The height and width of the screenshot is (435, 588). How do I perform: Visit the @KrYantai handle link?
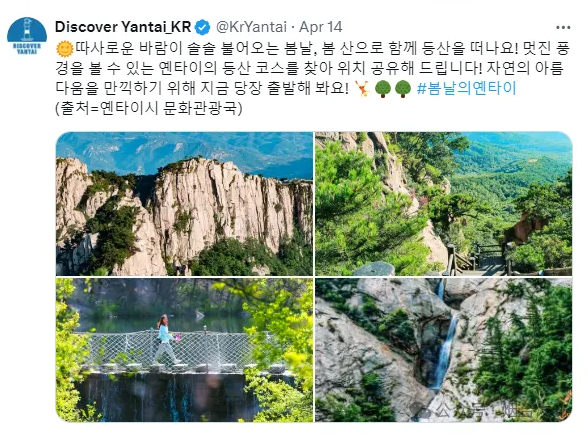(251, 27)
